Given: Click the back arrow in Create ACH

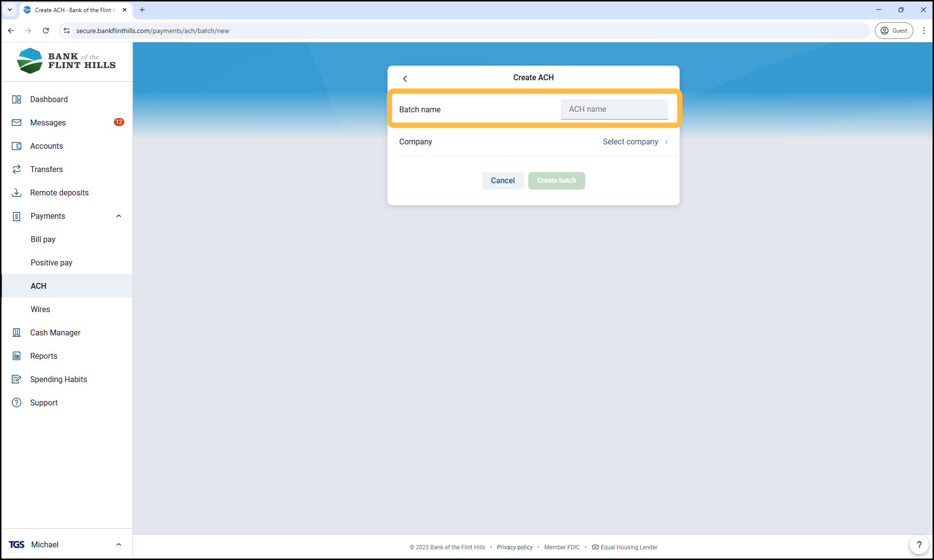Looking at the screenshot, I should (x=405, y=78).
